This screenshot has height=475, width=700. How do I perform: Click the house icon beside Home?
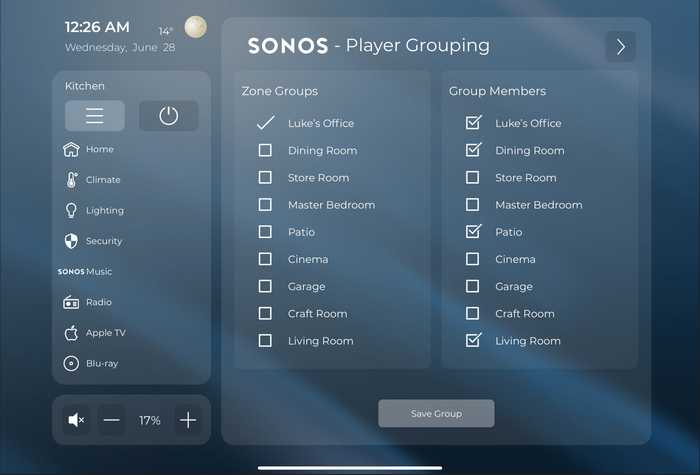click(71, 150)
